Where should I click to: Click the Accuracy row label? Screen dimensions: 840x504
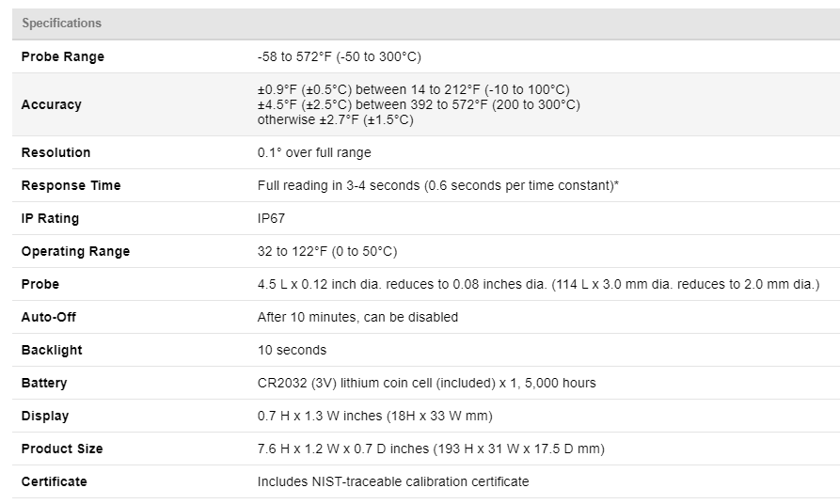[x=52, y=104]
